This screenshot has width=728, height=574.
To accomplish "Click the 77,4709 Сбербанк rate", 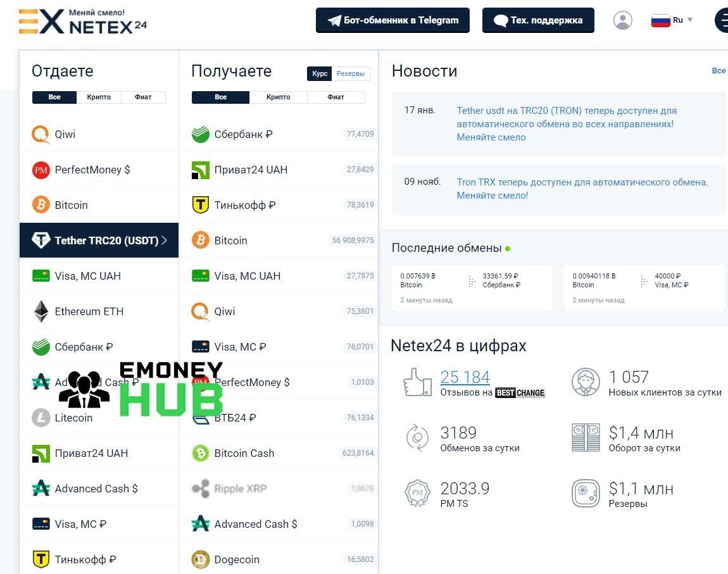I will coord(360,134).
